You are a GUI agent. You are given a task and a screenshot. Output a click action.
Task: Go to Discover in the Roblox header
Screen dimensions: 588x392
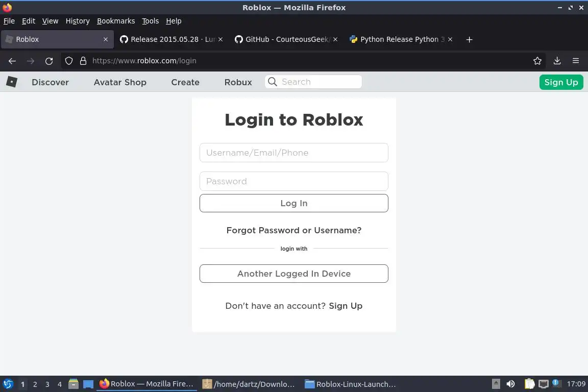pyautogui.click(x=50, y=82)
